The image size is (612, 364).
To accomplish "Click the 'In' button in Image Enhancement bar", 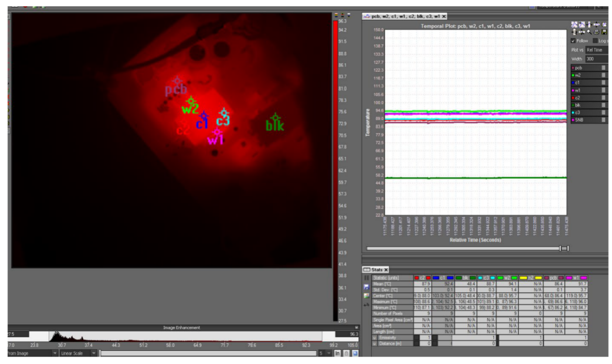I will point(338,353).
